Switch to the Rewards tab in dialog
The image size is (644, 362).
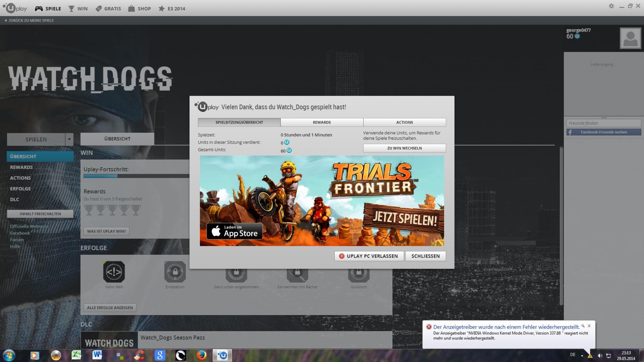point(322,122)
